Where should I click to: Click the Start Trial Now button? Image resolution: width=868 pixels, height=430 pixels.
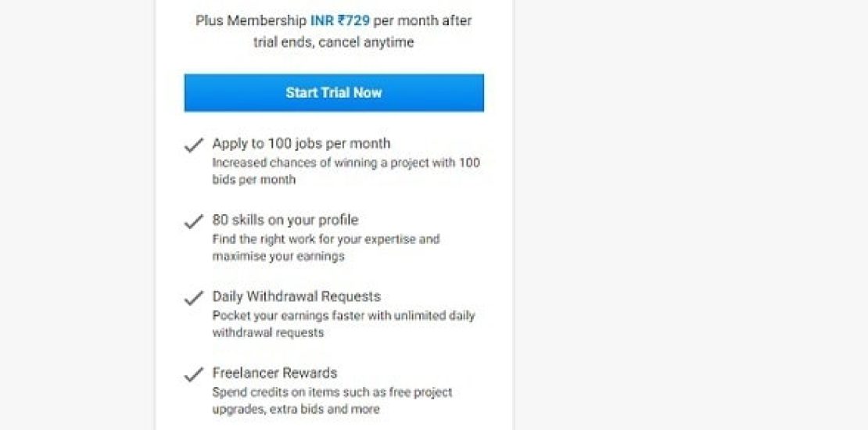tap(334, 92)
